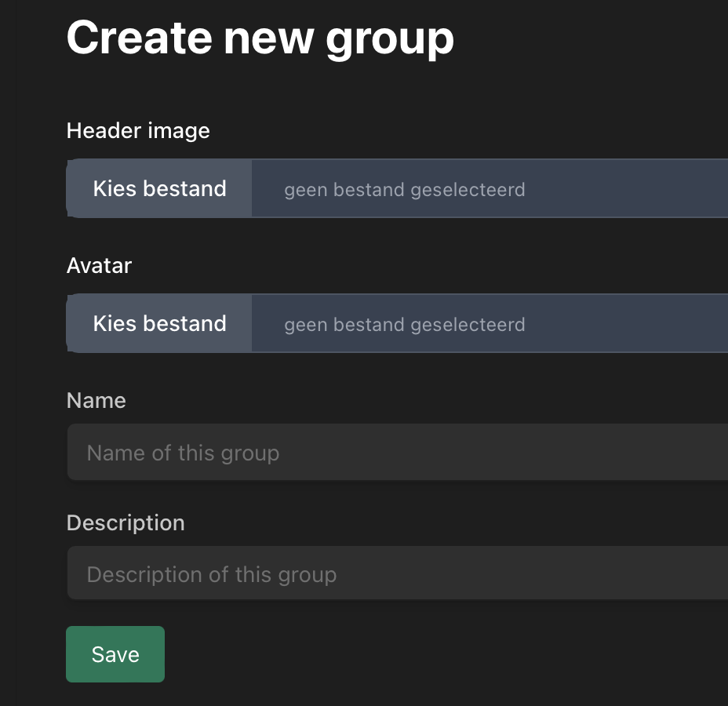Viewport: 728px width, 706px height.
Task: Open file chooser for the avatar
Action: click(159, 324)
